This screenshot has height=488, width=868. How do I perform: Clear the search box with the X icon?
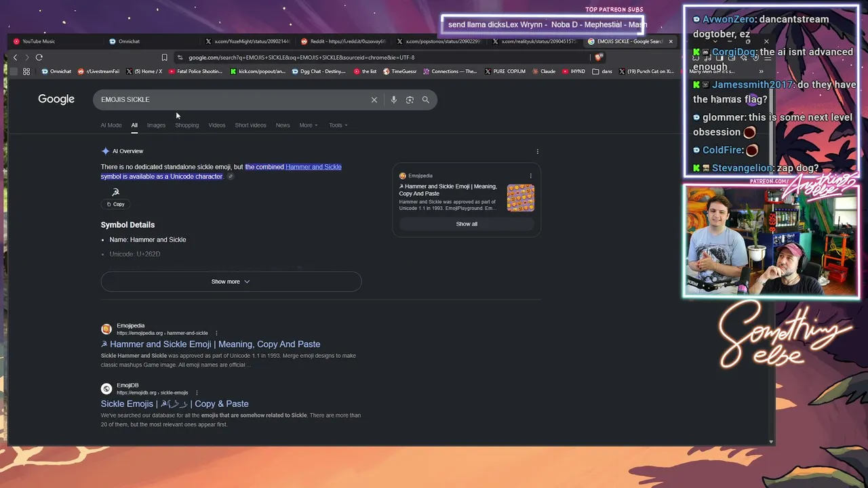[374, 100]
